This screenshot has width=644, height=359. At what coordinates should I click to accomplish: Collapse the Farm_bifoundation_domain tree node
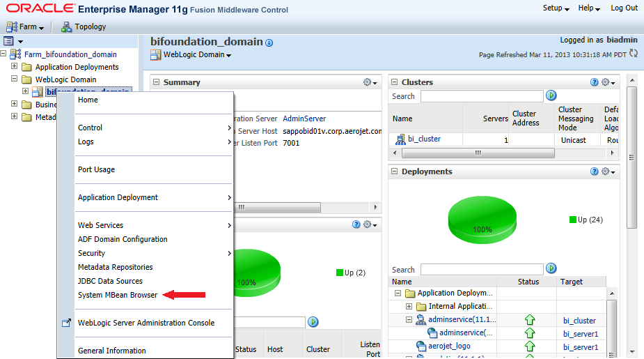coord(3,54)
